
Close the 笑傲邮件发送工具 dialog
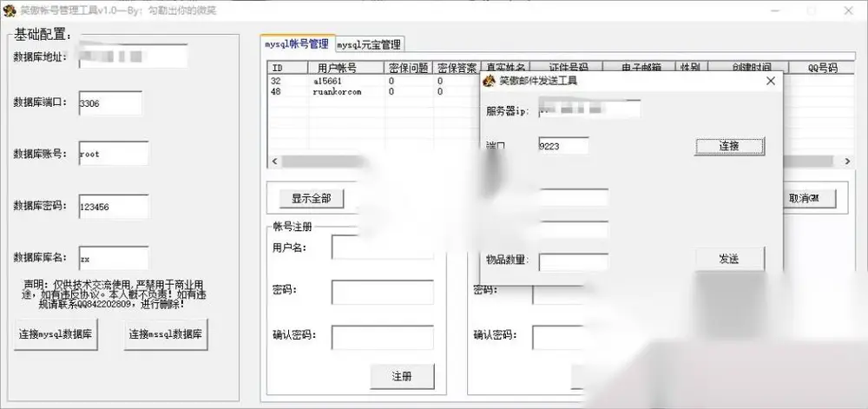coord(771,81)
